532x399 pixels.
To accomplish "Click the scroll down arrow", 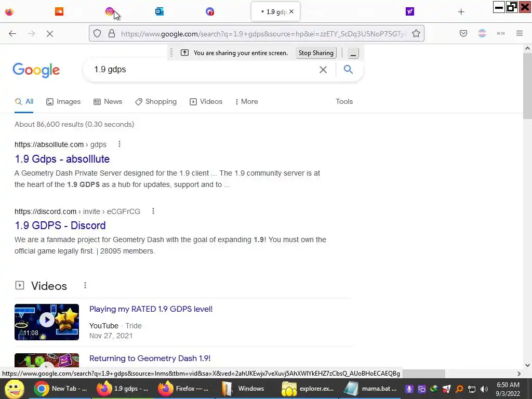I will pyautogui.click(x=527, y=365).
